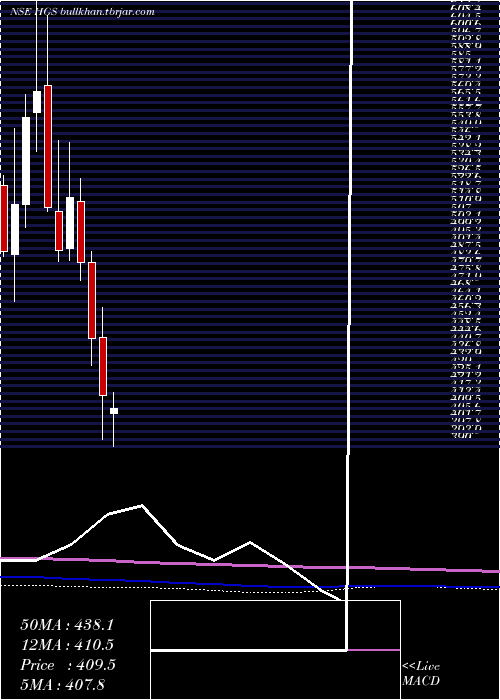Click the Price : 409.5 reading
500x700 pixels.
pyautogui.click(x=68, y=665)
